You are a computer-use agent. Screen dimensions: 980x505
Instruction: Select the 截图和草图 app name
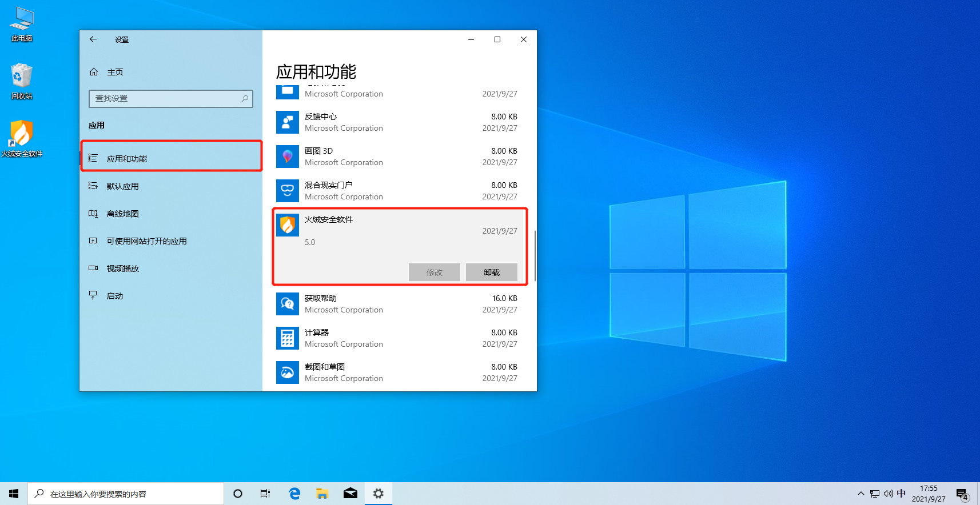click(325, 367)
